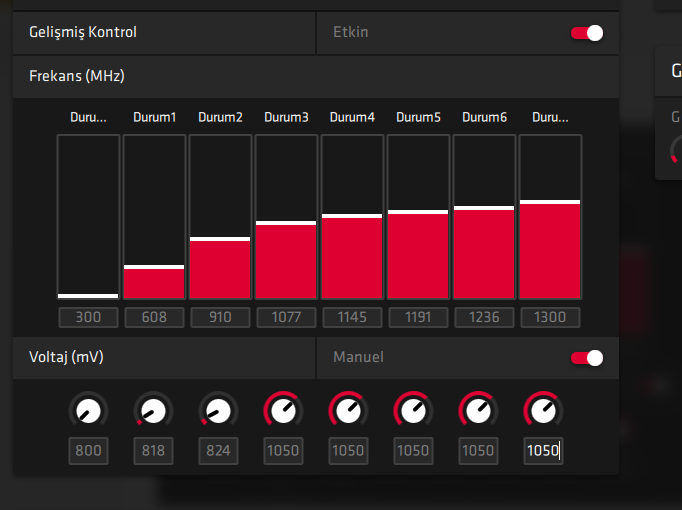
Task: Select the 1191 MHz frequency field
Action: [x=418, y=317]
